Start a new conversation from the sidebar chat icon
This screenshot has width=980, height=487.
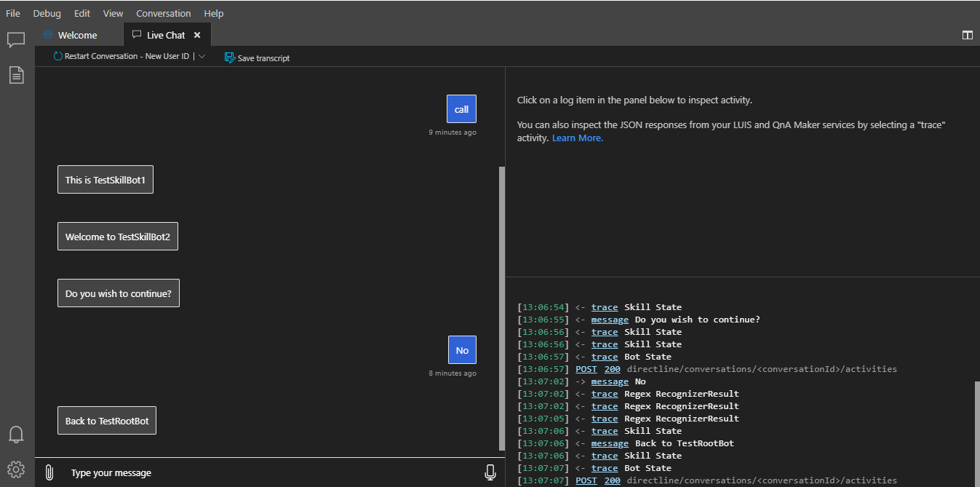click(16, 40)
